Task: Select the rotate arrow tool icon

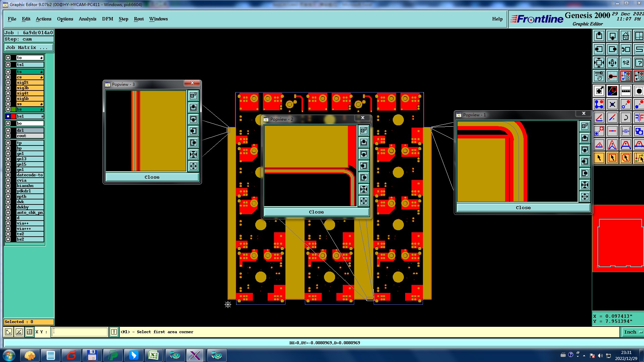Action: [x=626, y=118]
